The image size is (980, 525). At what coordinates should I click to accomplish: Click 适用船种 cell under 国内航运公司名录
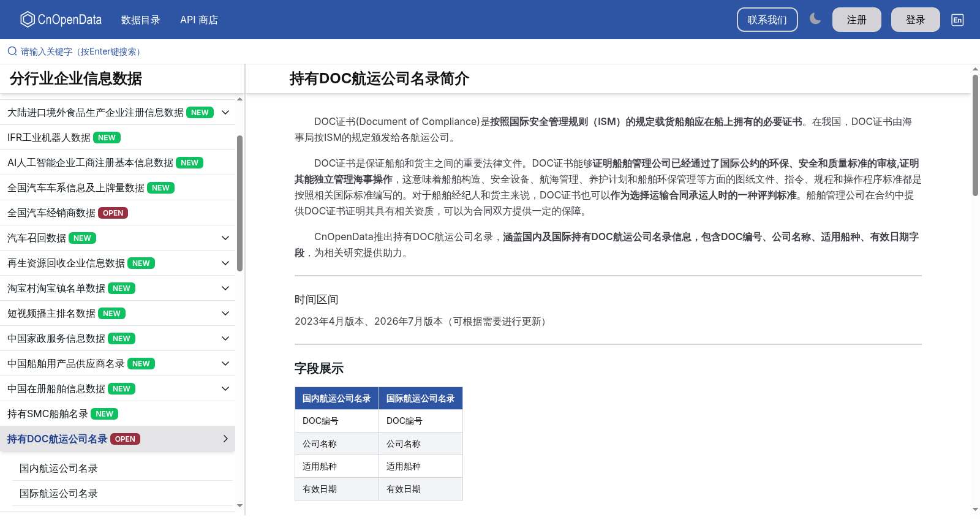pos(337,466)
